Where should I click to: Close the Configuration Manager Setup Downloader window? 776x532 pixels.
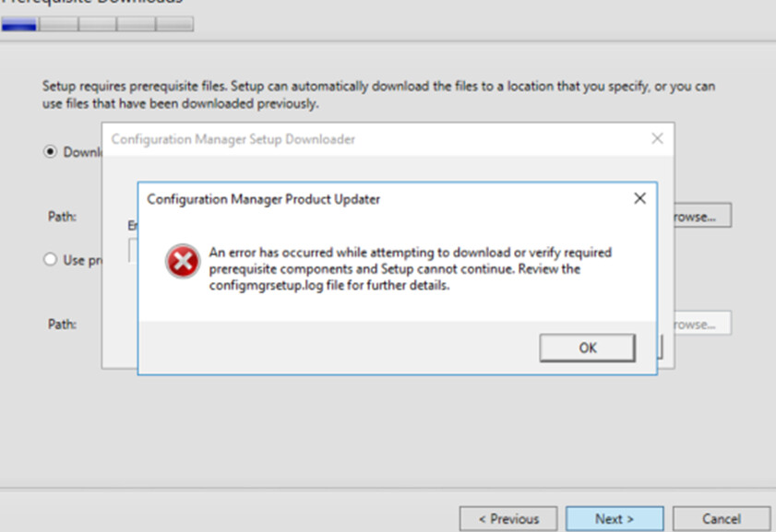(x=657, y=138)
